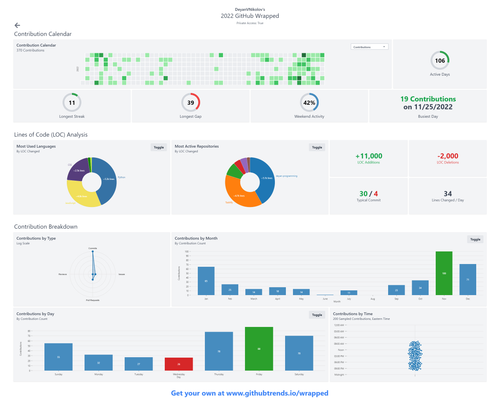Toggle the Contributions by Month chart
The image size is (500, 403).
click(475, 239)
